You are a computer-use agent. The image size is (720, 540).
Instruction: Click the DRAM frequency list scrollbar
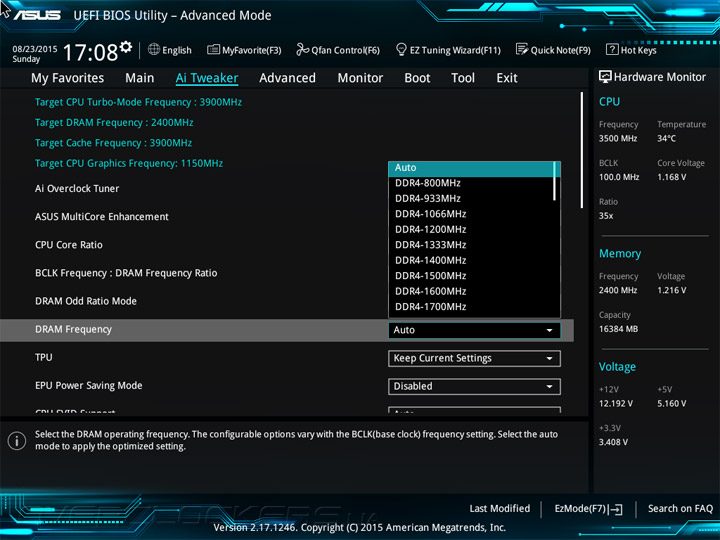[555, 182]
